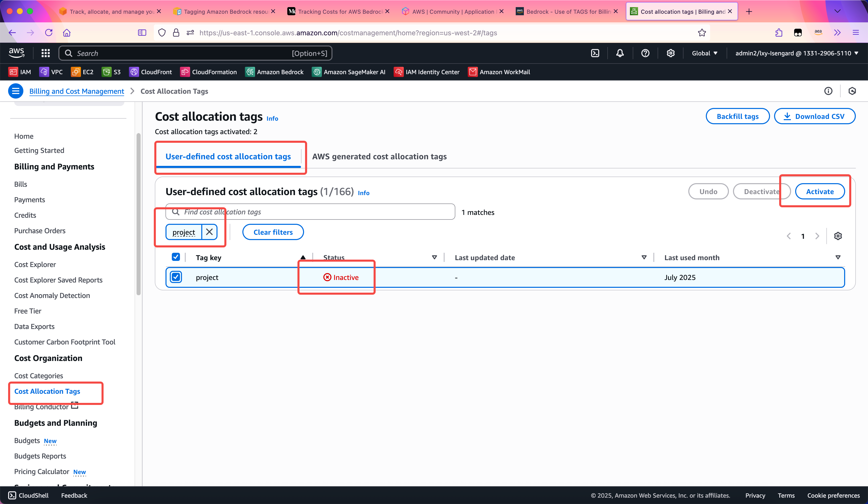Open Cookie preferences in footer

[833, 495]
